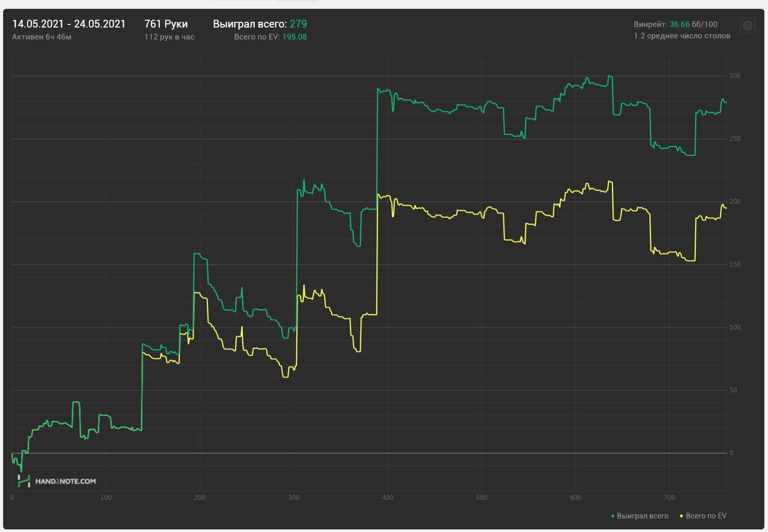This screenshot has width=768, height=532.
Task: Click the 'Выиграл всего: 279' total
Action: point(259,24)
